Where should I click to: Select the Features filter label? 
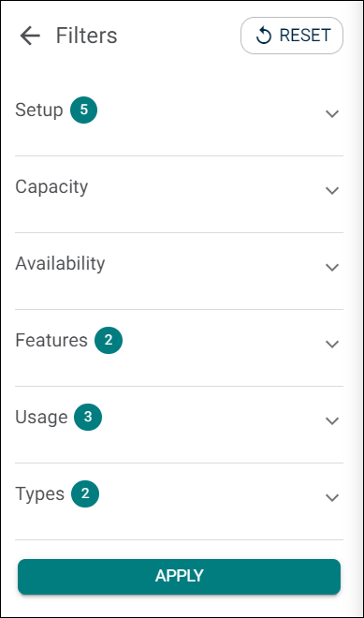(51, 340)
